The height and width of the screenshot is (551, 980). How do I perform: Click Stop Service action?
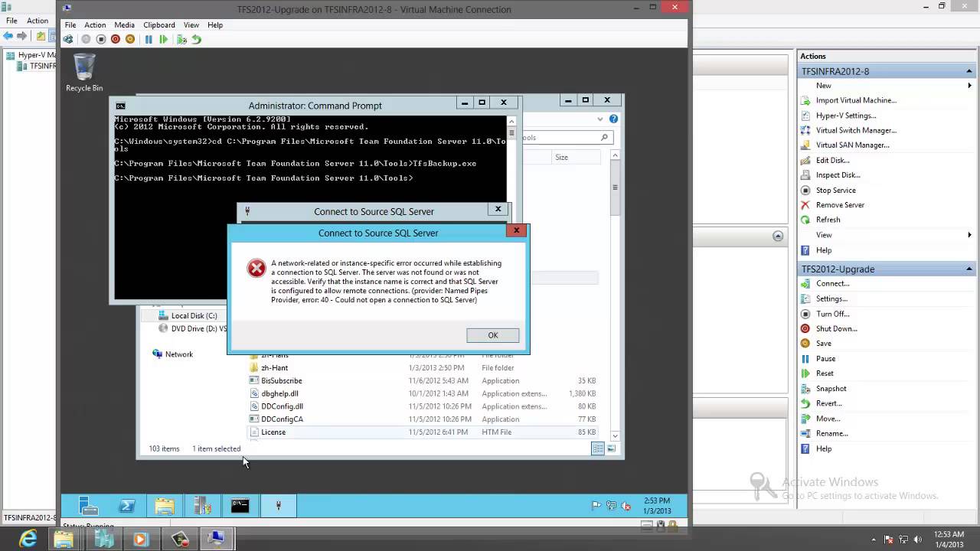point(835,190)
